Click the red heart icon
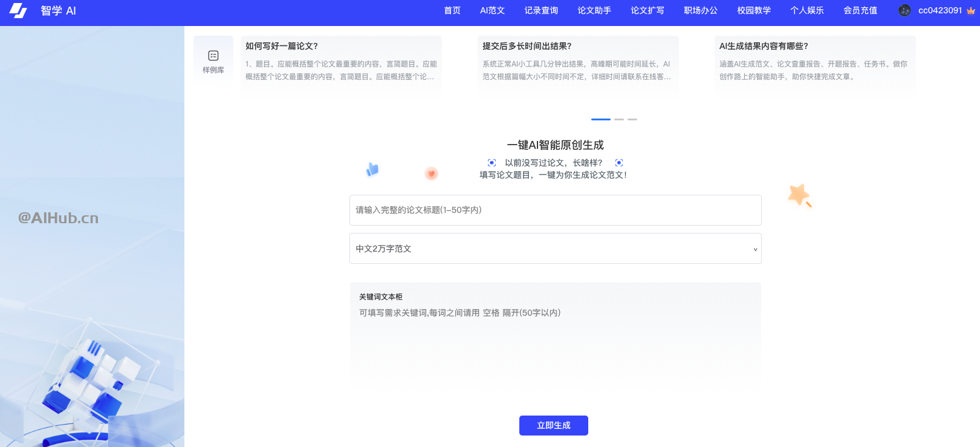This screenshot has height=447, width=980. click(x=431, y=174)
